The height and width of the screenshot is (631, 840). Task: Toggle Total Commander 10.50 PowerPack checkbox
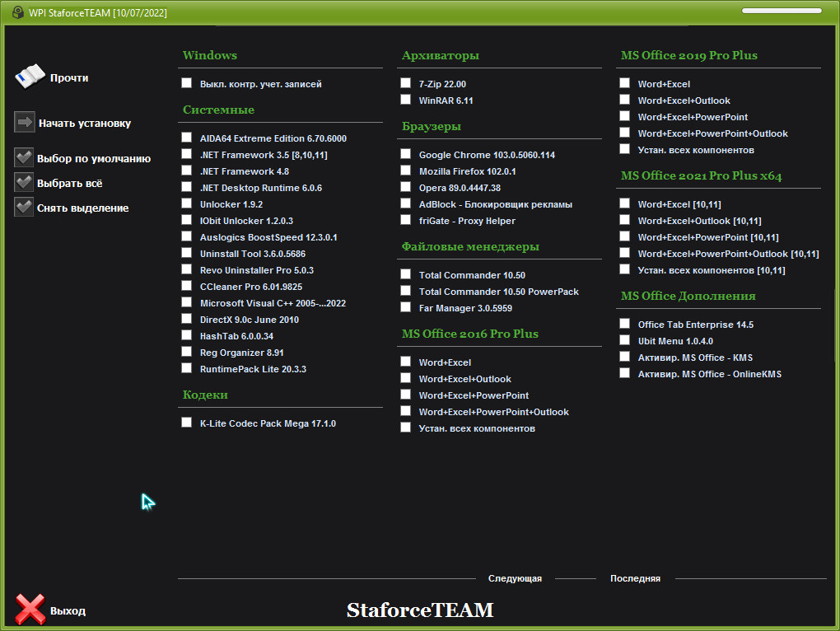coord(405,291)
